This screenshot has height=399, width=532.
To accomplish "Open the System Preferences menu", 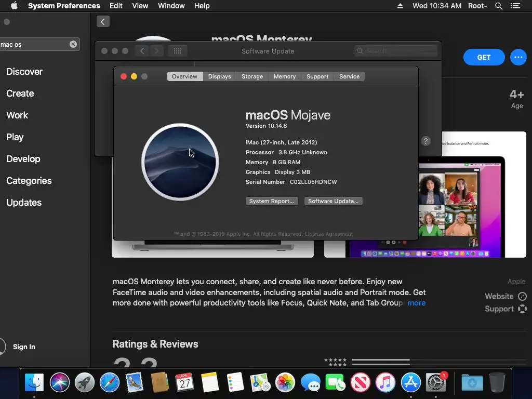I will pyautogui.click(x=64, y=6).
